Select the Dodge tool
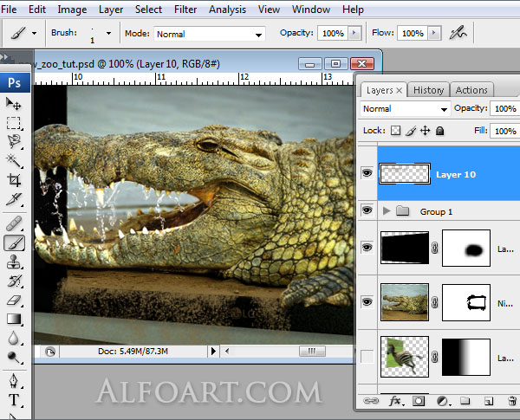Image resolution: width=520 pixels, height=420 pixels. point(13,358)
